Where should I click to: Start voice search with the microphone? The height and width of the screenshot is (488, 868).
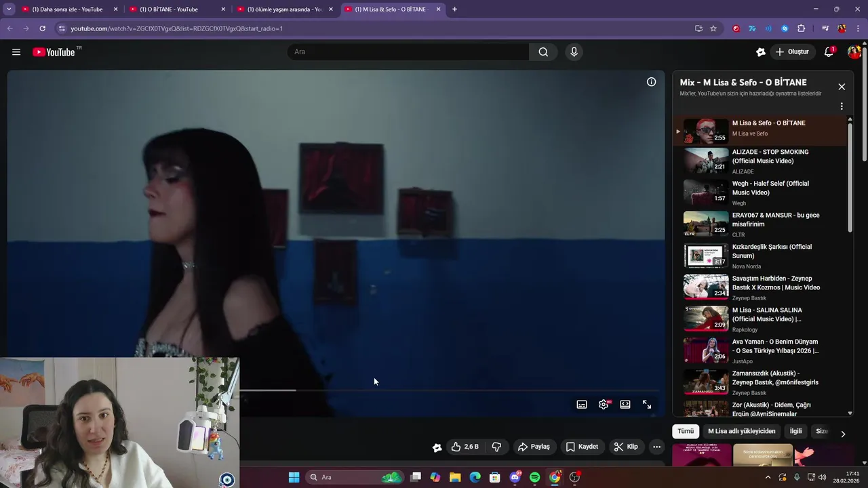click(574, 52)
